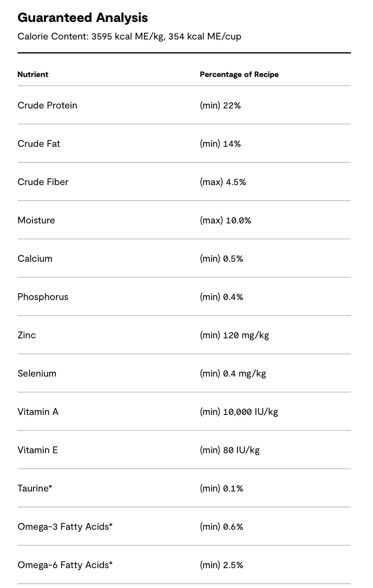The height and width of the screenshot is (588, 373).
Task: Select the Phosphorus row label
Action: 43,297
